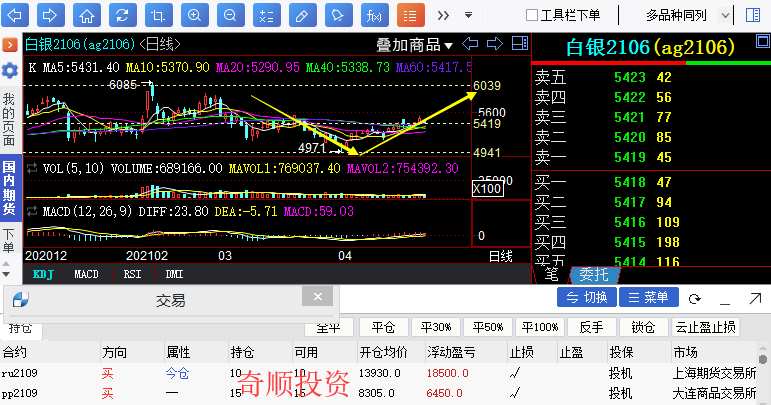The height and width of the screenshot is (405, 771).
Task: Toggle chart side info panel icon
Action: tap(520, 43)
